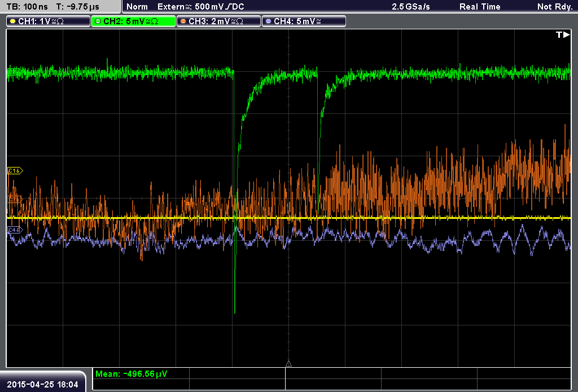The width and height of the screenshot is (578, 392).
Task: Select the CH4: 5mV channel tab
Action: pyautogui.click(x=304, y=21)
